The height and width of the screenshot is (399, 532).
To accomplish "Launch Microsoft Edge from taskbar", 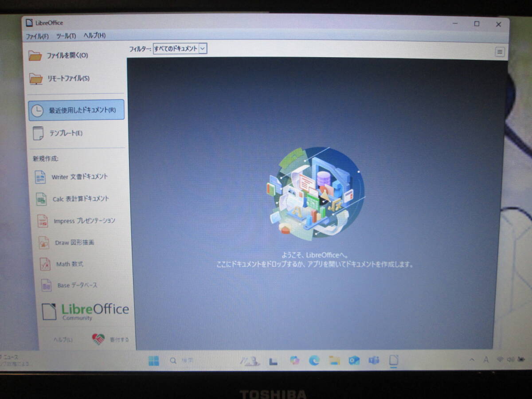I will tap(314, 360).
